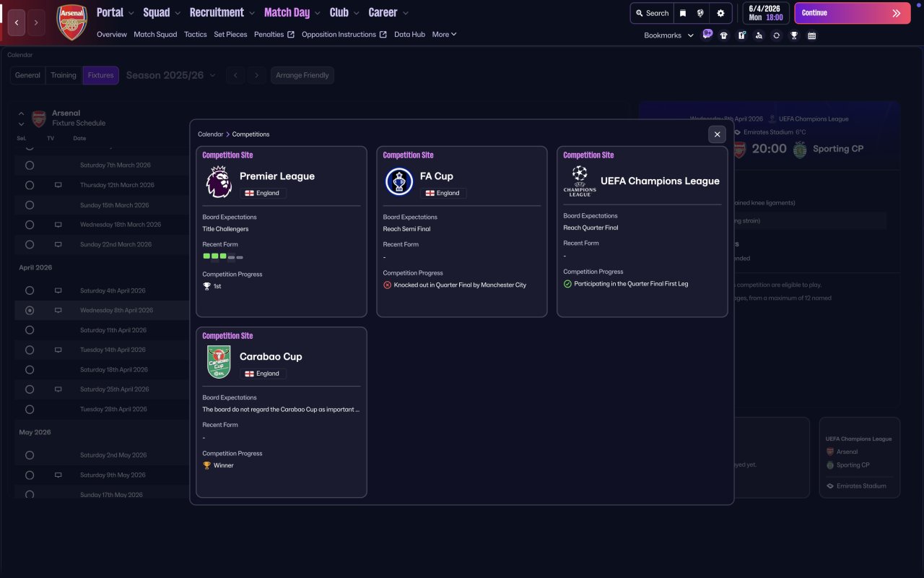Image resolution: width=924 pixels, height=578 pixels.
Task: Click the TV icon for Thursday 12th March 2026
Action: [x=58, y=185]
